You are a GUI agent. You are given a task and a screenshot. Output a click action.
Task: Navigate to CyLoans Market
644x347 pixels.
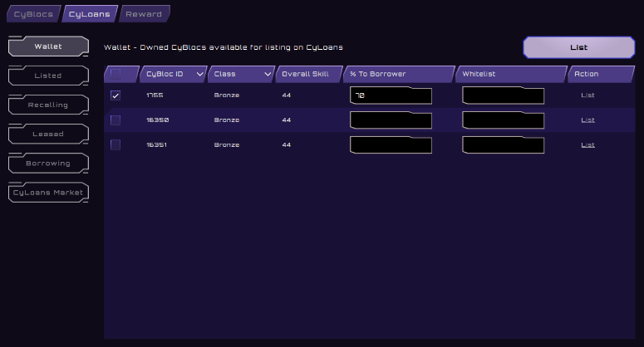click(48, 193)
